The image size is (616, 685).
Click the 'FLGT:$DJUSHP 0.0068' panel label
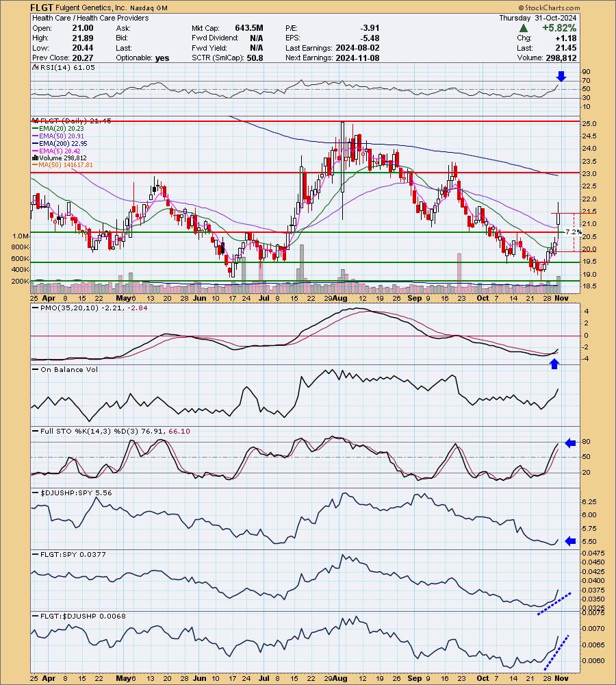coord(83,616)
